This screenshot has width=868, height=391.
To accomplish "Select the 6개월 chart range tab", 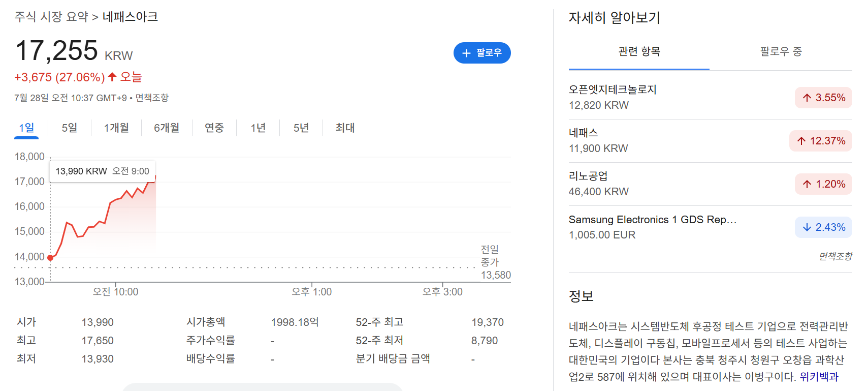I will [167, 128].
